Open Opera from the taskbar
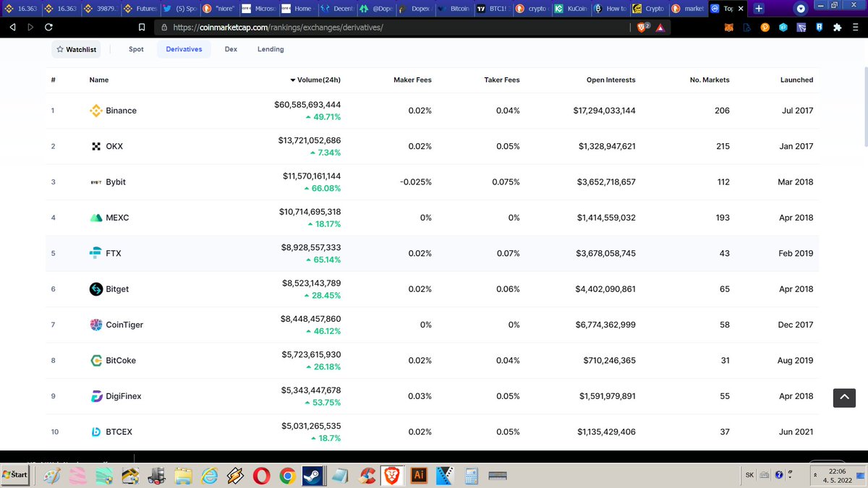The height and width of the screenshot is (488, 868). pos(261,475)
